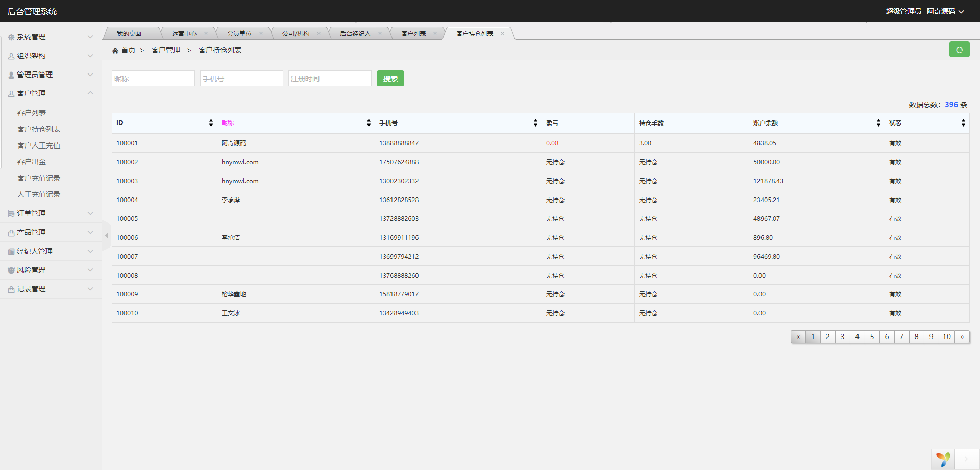
Task: Go to page 5 in pagination
Action: click(x=872, y=337)
